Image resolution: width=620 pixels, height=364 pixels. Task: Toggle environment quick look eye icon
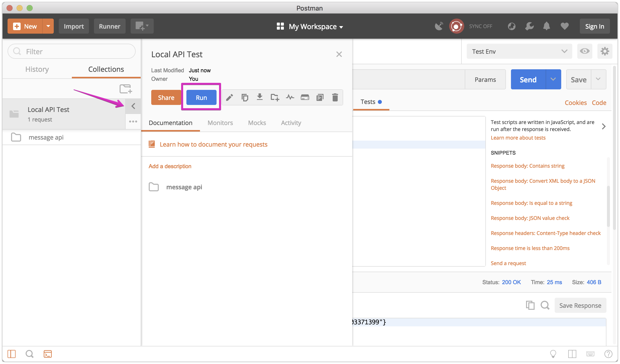tap(585, 51)
